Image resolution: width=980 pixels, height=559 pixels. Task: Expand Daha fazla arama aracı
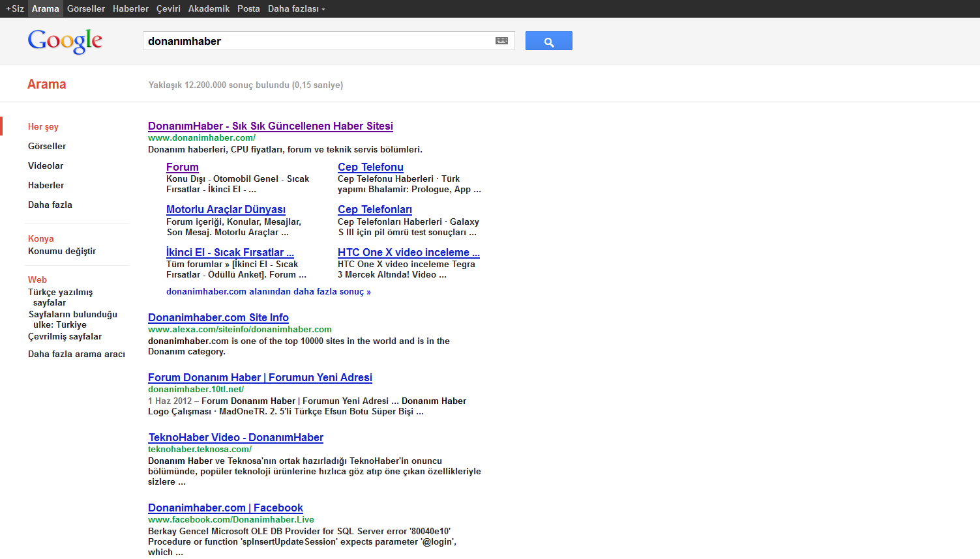76,354
